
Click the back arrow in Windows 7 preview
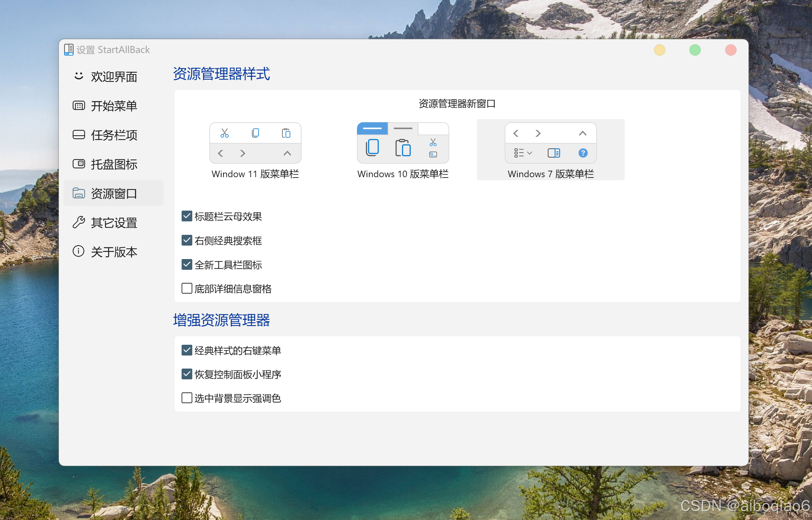(516, 133)
